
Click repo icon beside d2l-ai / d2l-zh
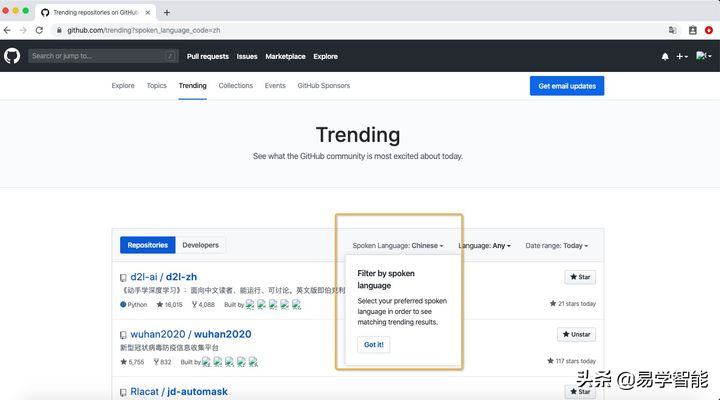123,277
